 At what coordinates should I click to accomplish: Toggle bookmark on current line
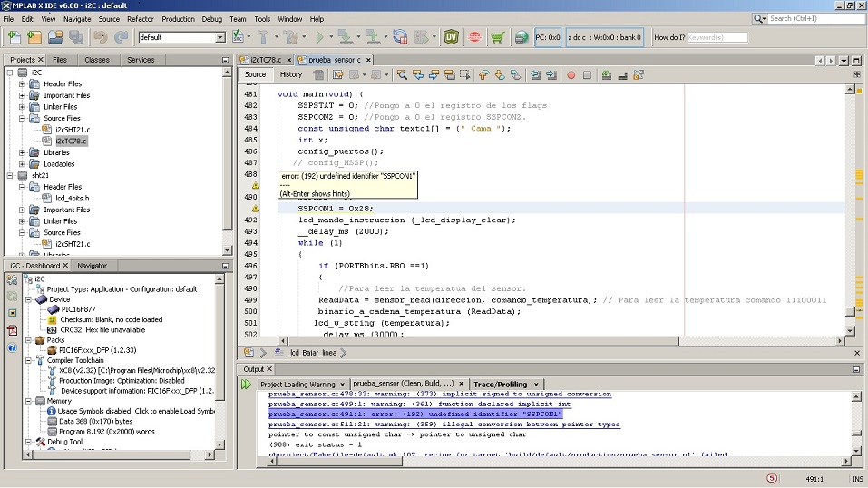516,74
